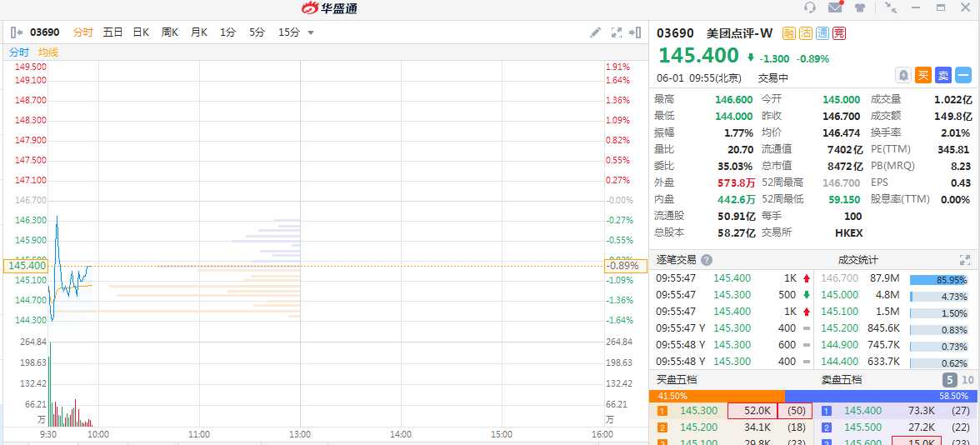Click the 买盘五档 bid header
The height and width of the screenshot is (445, 980).
tap(677, 379)
